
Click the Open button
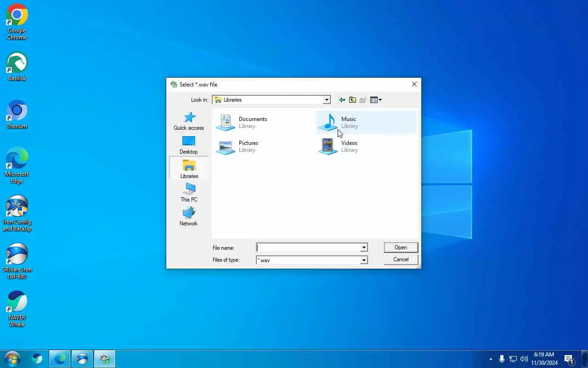point(401,247)
